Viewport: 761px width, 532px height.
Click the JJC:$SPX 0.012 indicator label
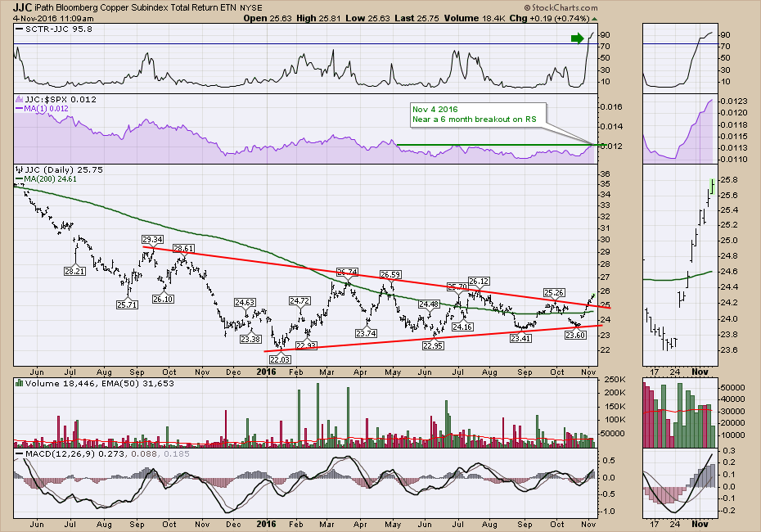[61, 100]
